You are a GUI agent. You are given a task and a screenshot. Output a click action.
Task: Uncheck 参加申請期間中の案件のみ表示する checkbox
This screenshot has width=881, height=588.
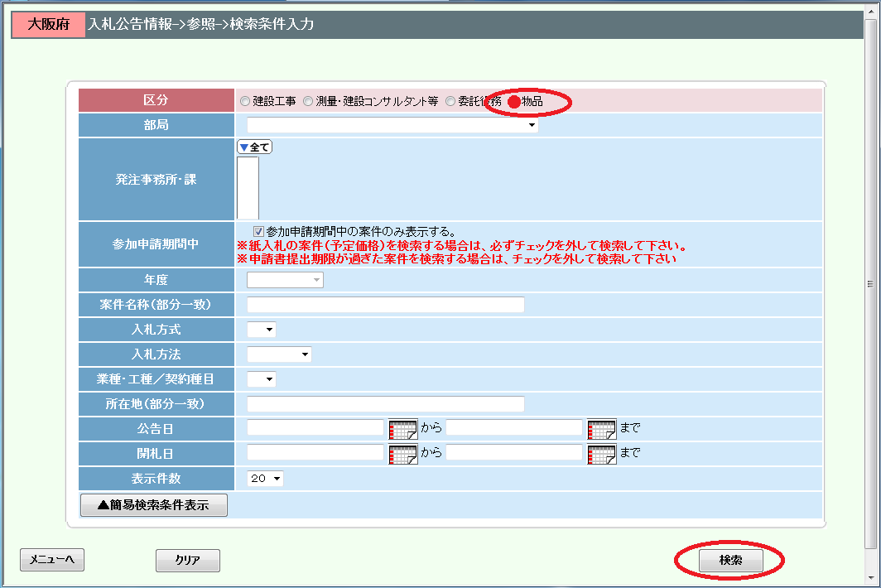tap(259, 232)
